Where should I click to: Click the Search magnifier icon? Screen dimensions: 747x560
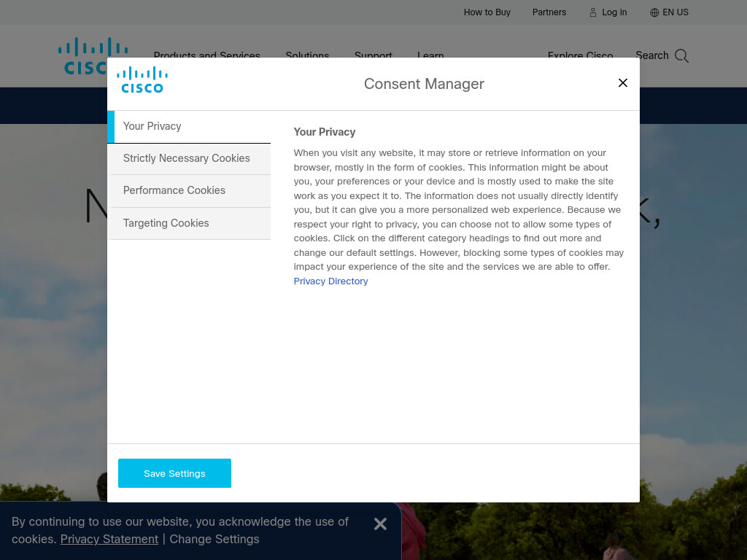click(682, 55)
